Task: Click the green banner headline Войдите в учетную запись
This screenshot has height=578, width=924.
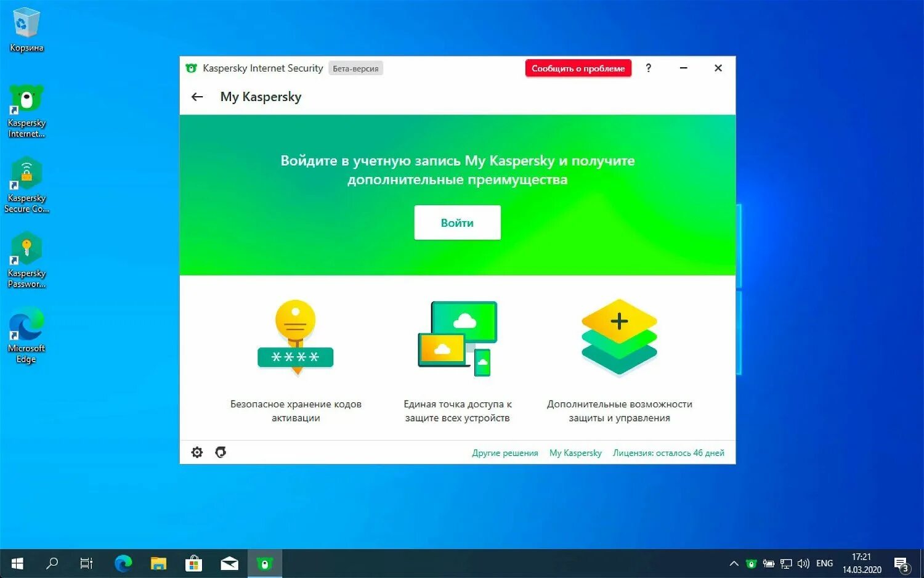Action: pos(457,170)
